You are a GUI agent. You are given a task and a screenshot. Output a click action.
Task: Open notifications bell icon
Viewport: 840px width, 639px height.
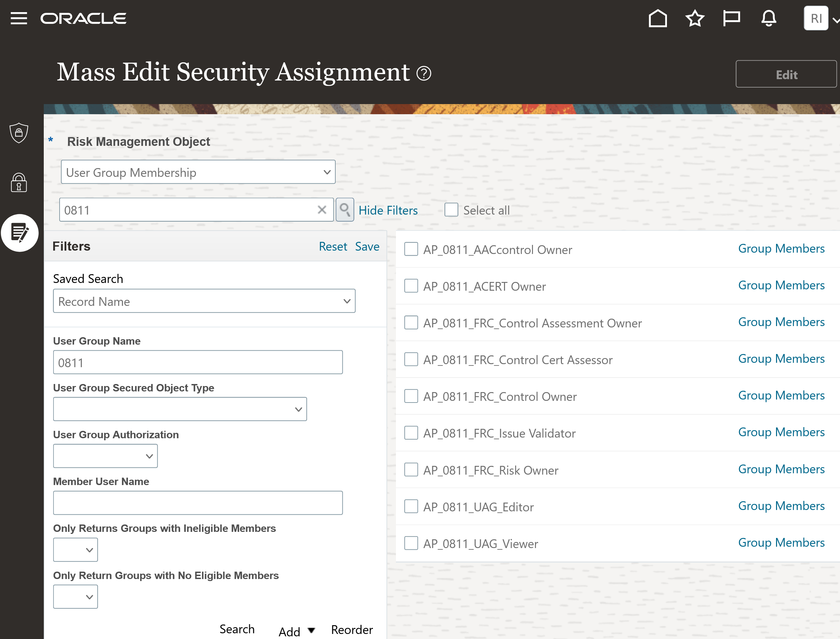pos(768,18)
